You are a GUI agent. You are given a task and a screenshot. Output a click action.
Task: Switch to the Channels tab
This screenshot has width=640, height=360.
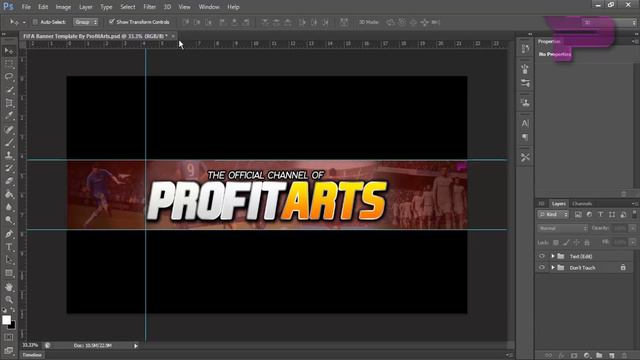click(x=582, y=204)
